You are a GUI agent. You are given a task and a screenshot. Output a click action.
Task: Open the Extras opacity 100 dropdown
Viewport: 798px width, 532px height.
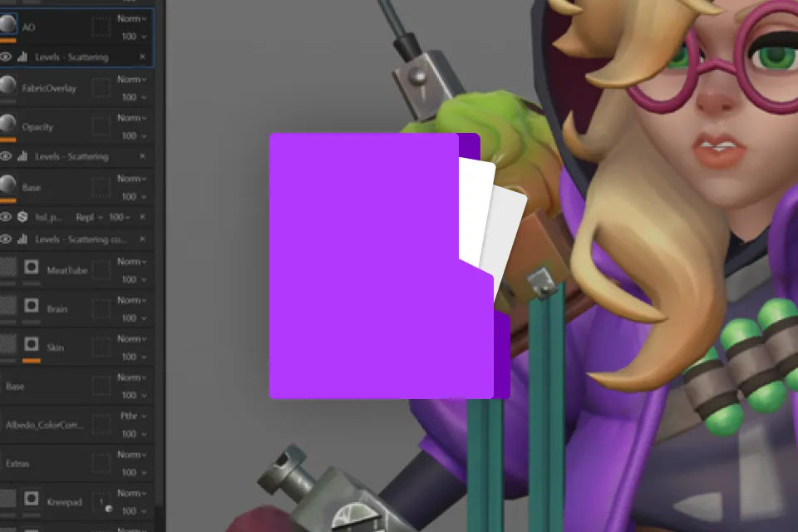[135, 472]
